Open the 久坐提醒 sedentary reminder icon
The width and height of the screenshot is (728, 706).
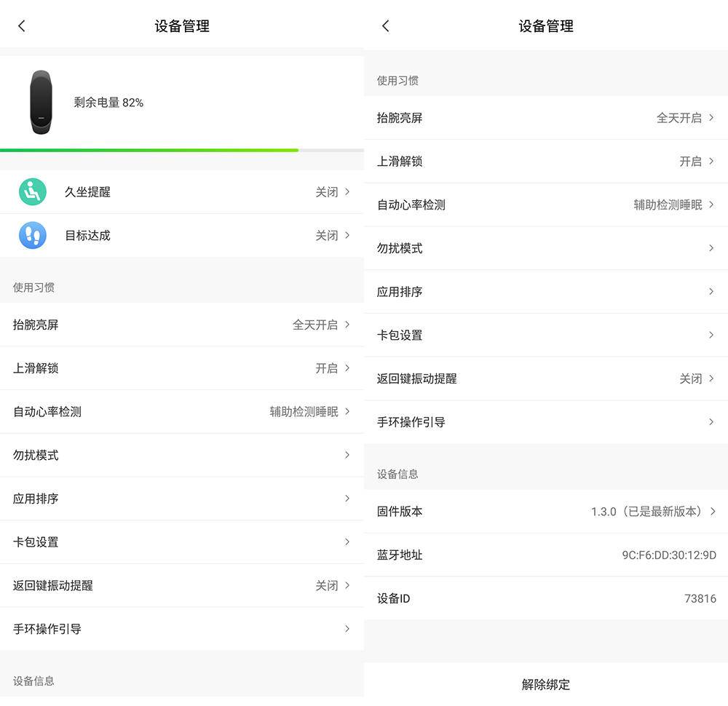tap(32, 191)
